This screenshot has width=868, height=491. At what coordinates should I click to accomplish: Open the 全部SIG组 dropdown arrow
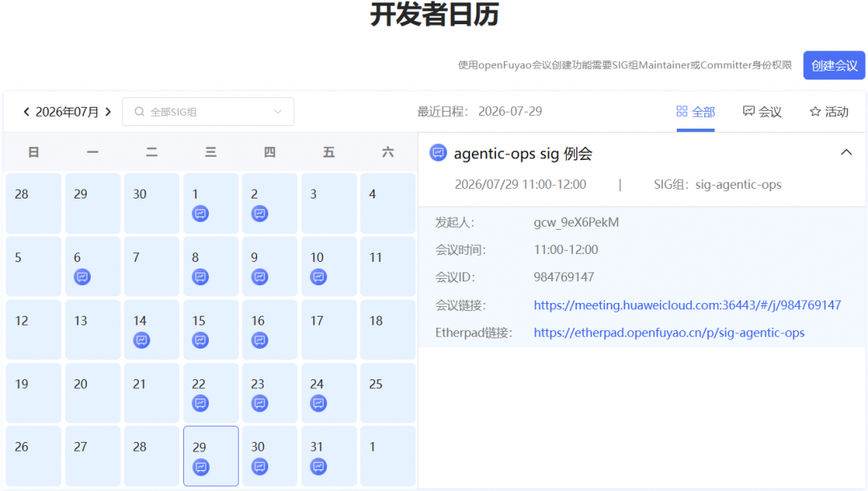[278, 112]
